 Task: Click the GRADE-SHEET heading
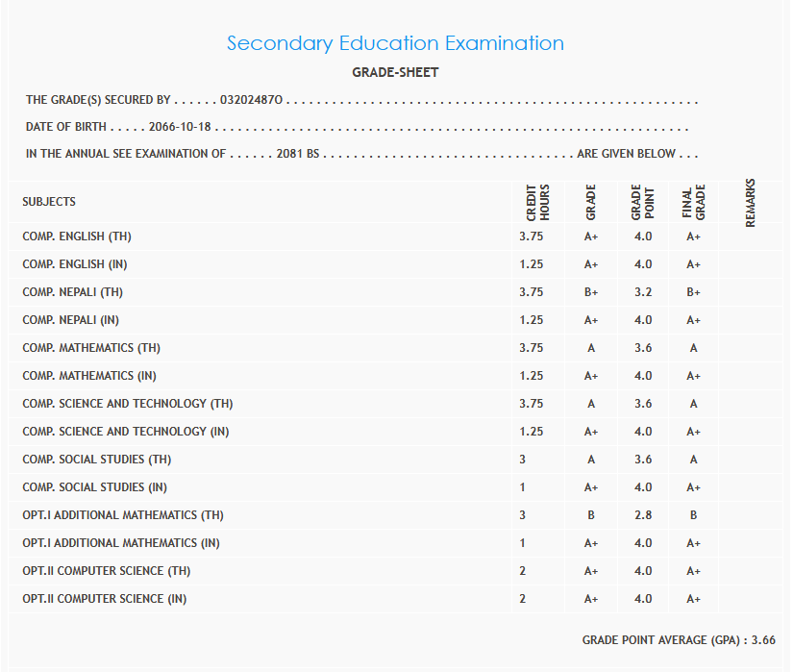[395, 72]
